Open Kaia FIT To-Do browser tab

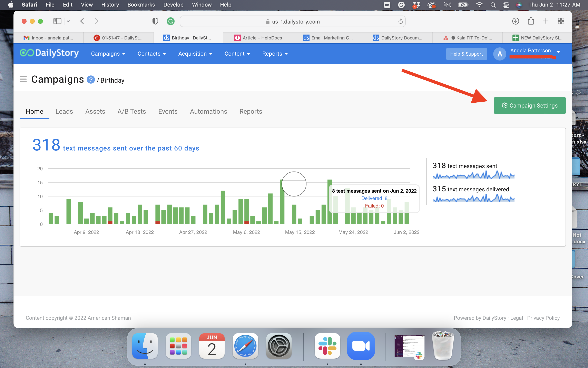click(468, 38)
